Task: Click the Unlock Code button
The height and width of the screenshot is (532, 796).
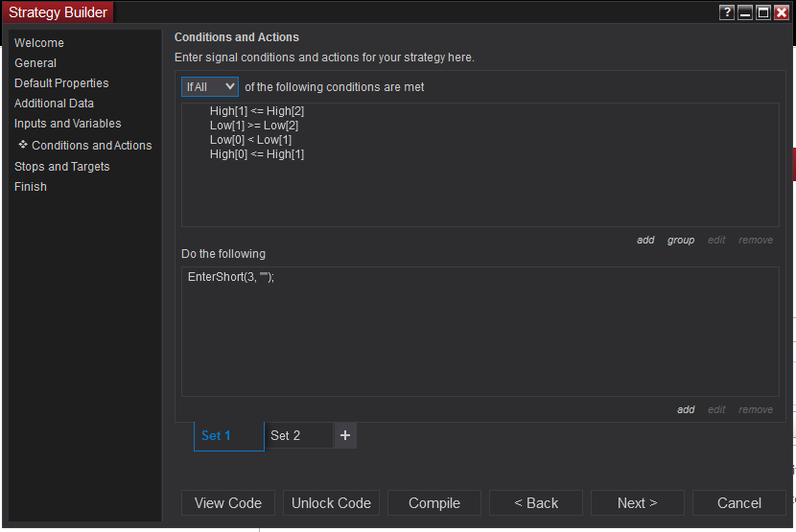Action: tap(331, 503)
